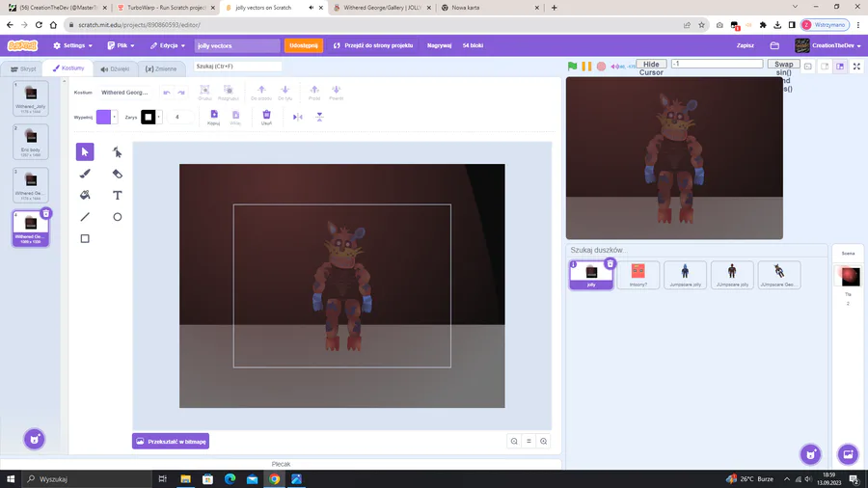Screen dimensions: 868x488
Task: Click the Wklej (paste) icon
Action: click(x=235, y=117)
